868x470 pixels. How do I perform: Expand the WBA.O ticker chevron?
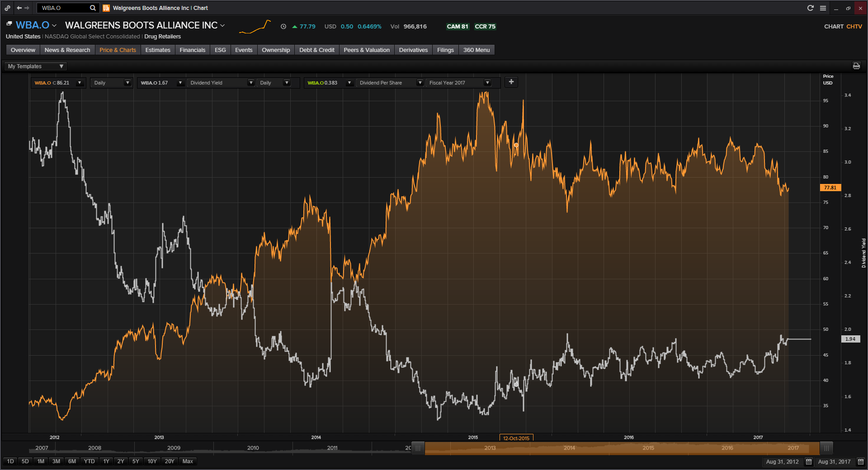[54, 26]
